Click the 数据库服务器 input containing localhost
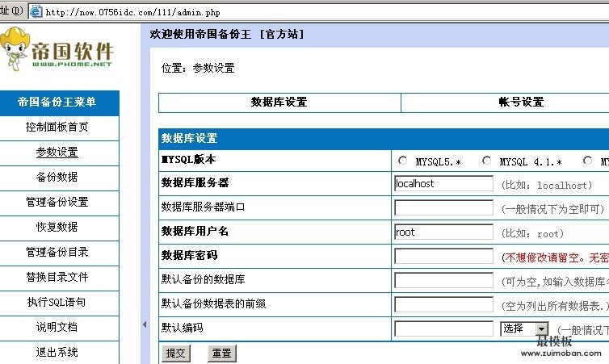Viewport: 609px width, 364px height. [443, 183]
